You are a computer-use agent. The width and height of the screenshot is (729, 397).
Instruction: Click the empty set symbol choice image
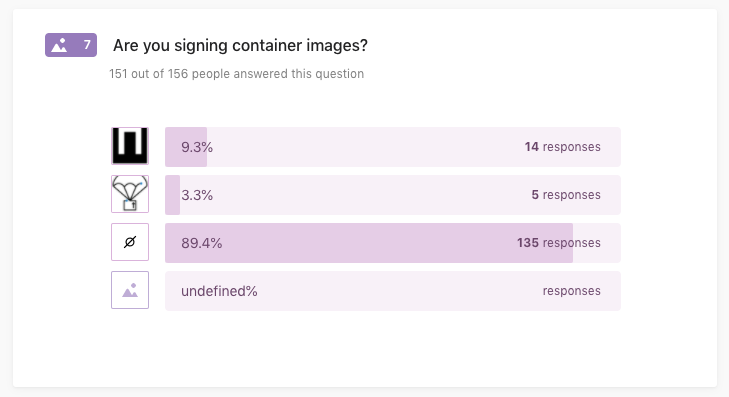click(x=130, y=242)
